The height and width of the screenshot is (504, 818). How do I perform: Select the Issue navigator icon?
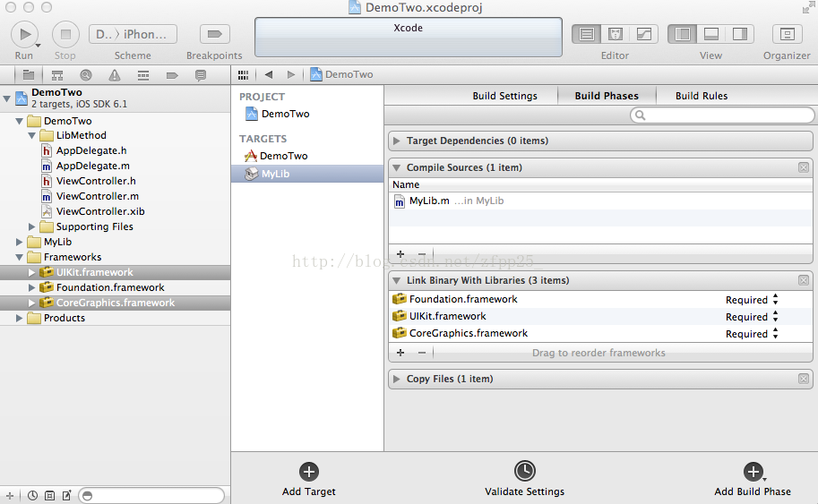(x=115, y=75)
